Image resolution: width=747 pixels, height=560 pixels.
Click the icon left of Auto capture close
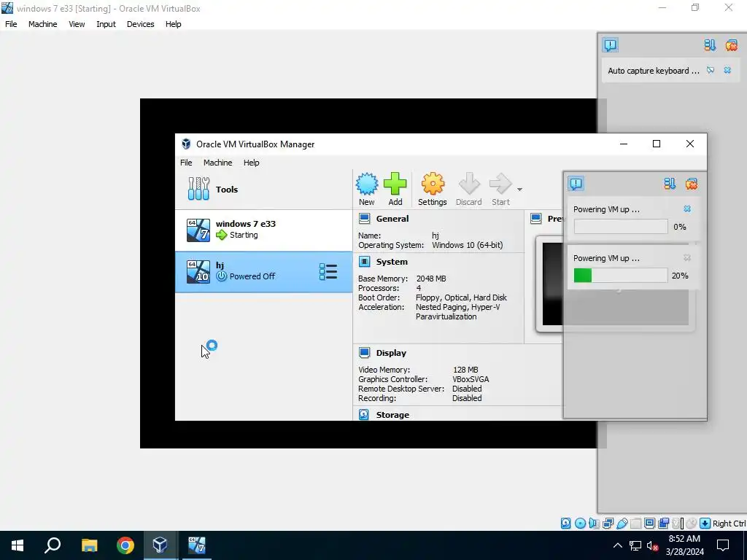711,70
